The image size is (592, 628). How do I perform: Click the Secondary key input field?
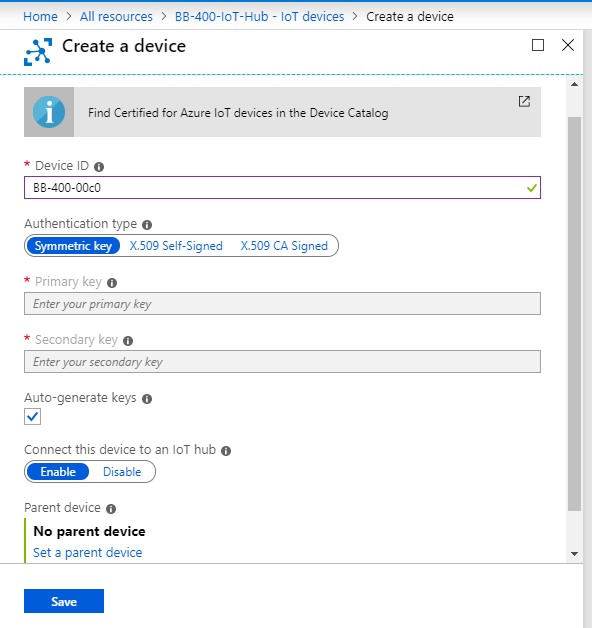point(282,362)
